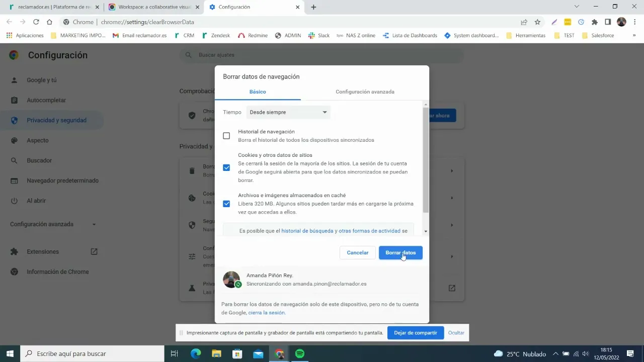Click the Windows taskbar search box
The height and width of the screenshot is (362, 644).
(92, 353)
